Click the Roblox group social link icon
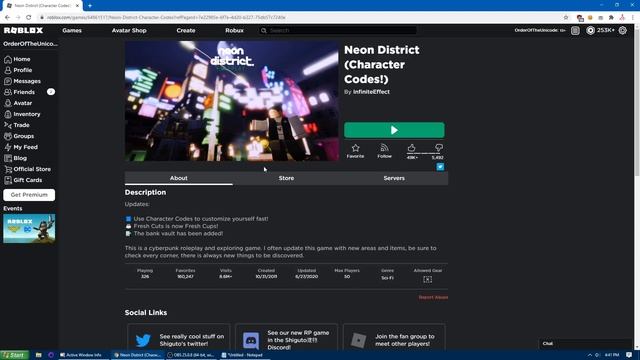 [x=358, y=340]
